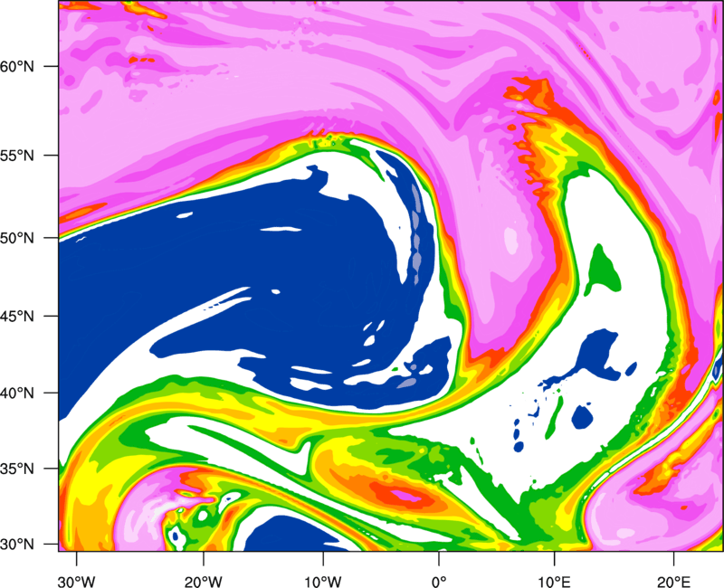Click the 35°N latitude label
Image resolution: width=724 pixels, height=588 pixels.
coord(17,469)
